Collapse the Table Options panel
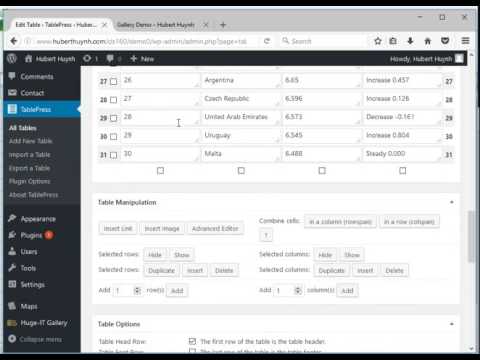The image size is (480, 360). [x=452, y=324]
